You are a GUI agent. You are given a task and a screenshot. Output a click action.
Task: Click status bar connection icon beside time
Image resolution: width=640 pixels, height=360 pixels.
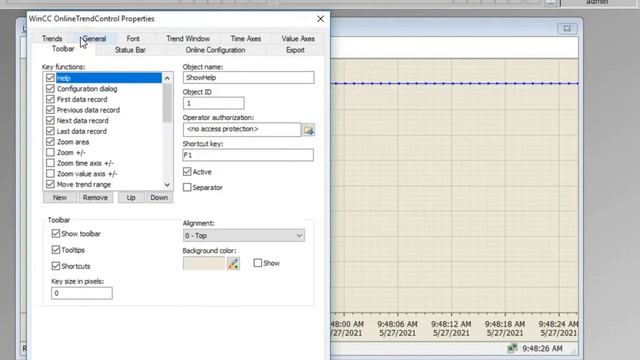click(x=512, y=348)
